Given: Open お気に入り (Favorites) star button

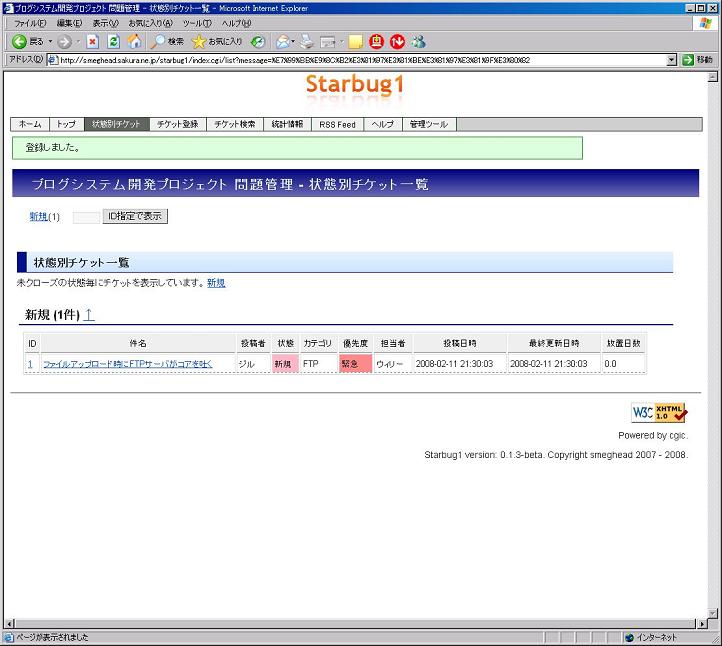Looking at the screenshot, I should 217,42.
